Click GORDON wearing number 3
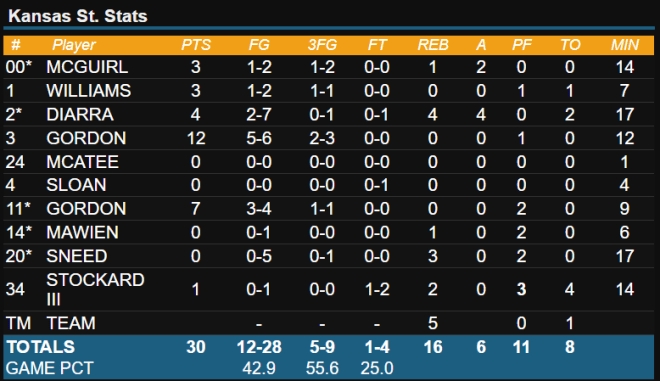Viewport: 660px width, 381px height. (86, 138)
